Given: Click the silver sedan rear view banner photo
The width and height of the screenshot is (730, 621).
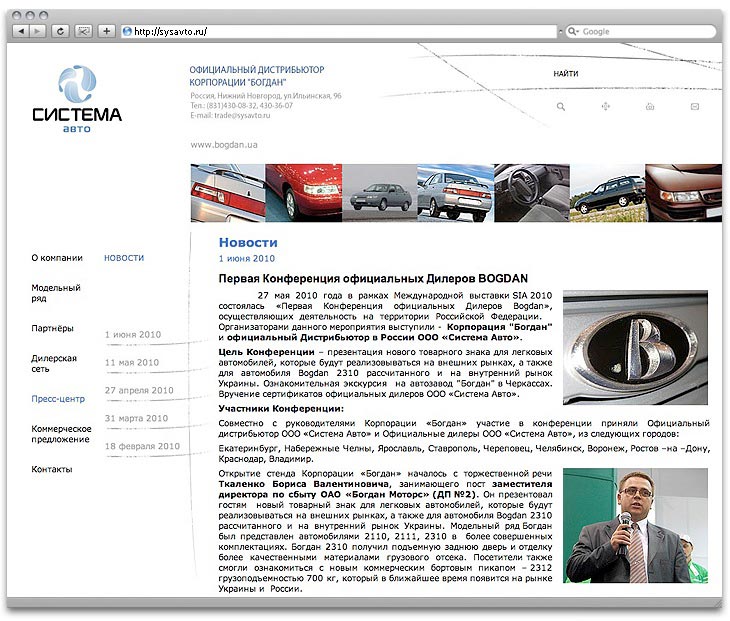Looking at the screenshot, I should [x=456, y=193].
